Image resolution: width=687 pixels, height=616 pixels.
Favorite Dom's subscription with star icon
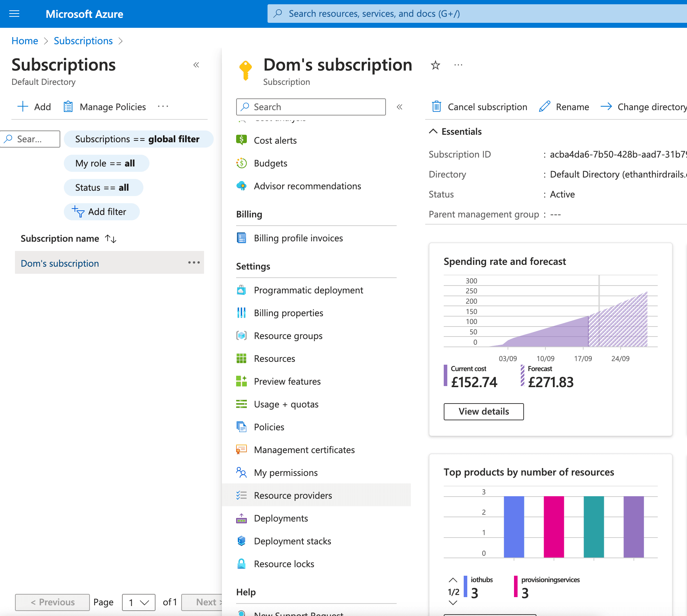tap(435, 65)
